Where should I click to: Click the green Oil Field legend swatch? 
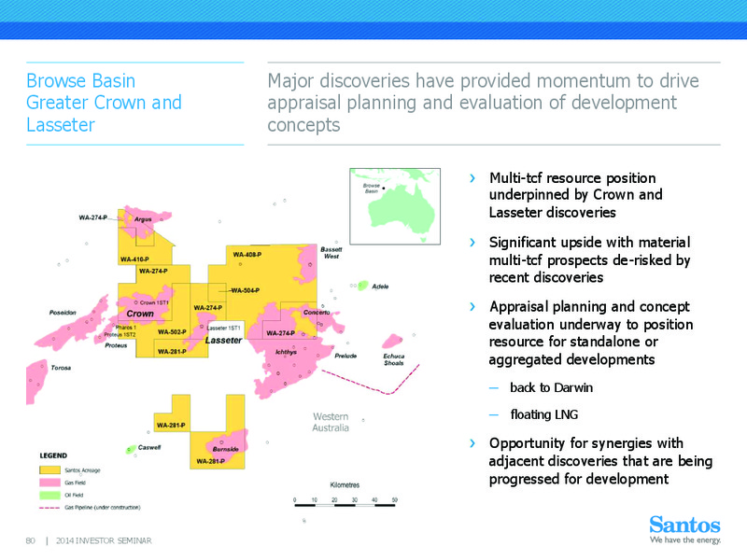point(49,496)
